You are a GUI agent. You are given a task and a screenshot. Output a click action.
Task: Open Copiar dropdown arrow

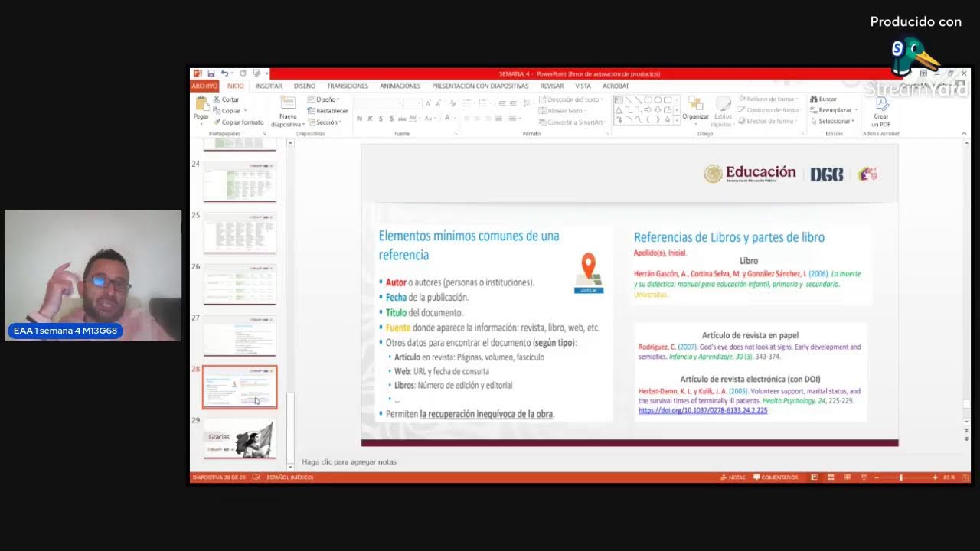[x=245, y=111]
